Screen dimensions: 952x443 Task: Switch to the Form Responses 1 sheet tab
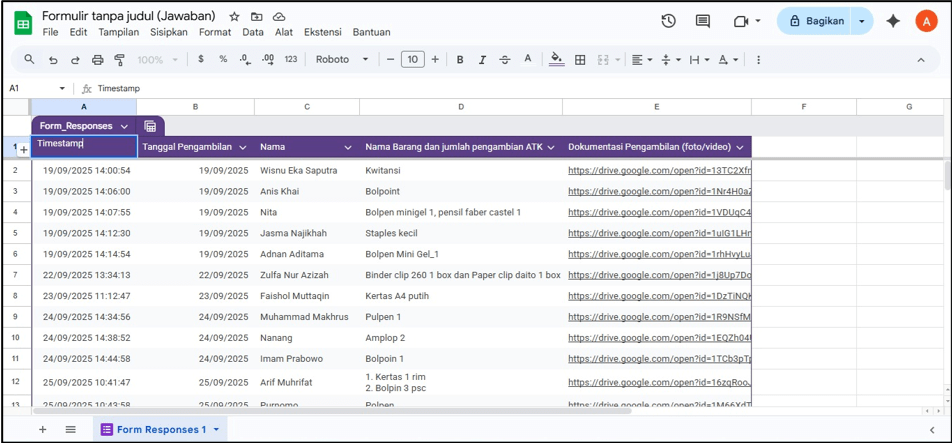(160, 430)
